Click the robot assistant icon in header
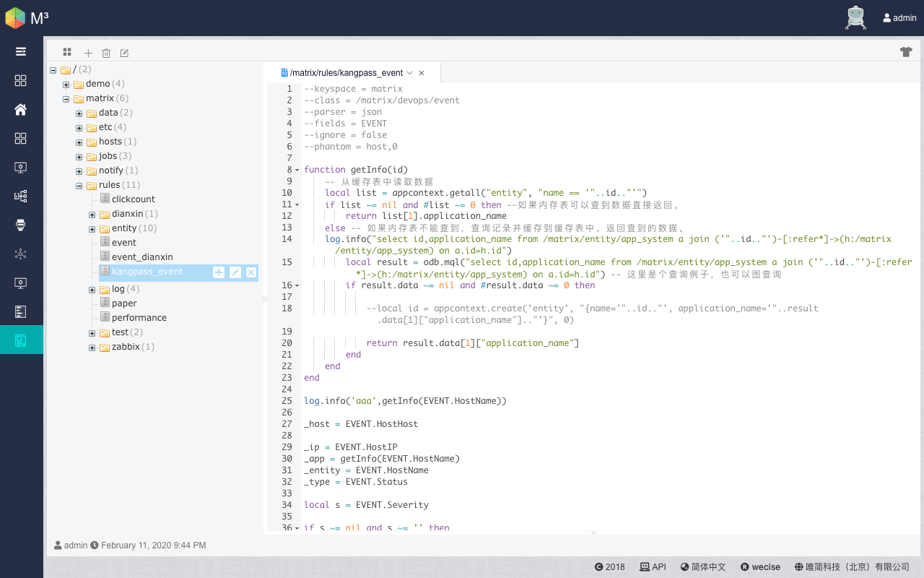The height and width of the screenshot is (578, 924). pyautogui.click(x=855, y=17)
